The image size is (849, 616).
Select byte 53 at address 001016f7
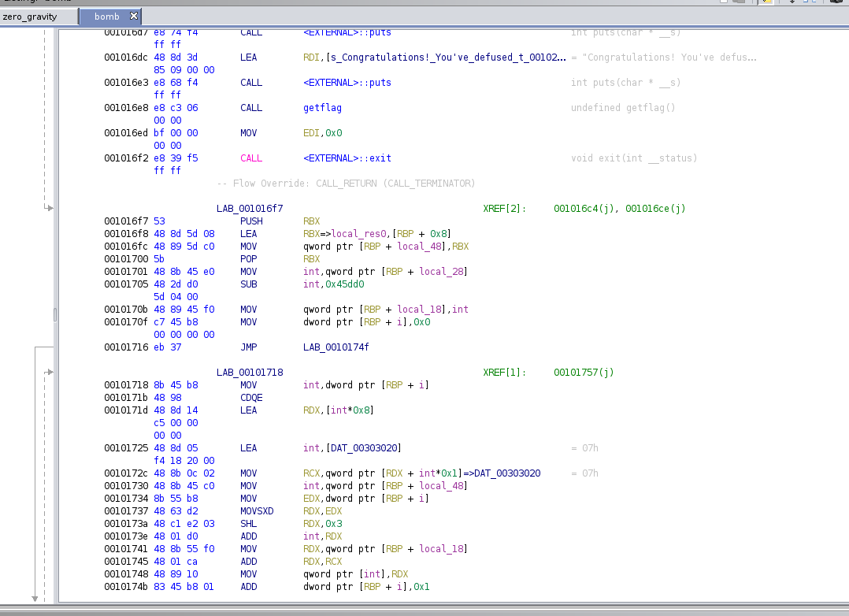pos(159,221)
